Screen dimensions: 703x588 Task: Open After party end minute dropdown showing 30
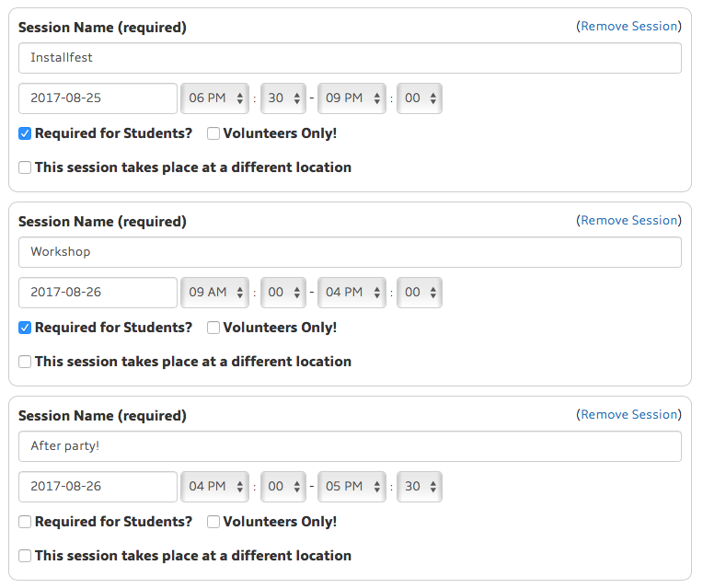(x=420, y=487)
